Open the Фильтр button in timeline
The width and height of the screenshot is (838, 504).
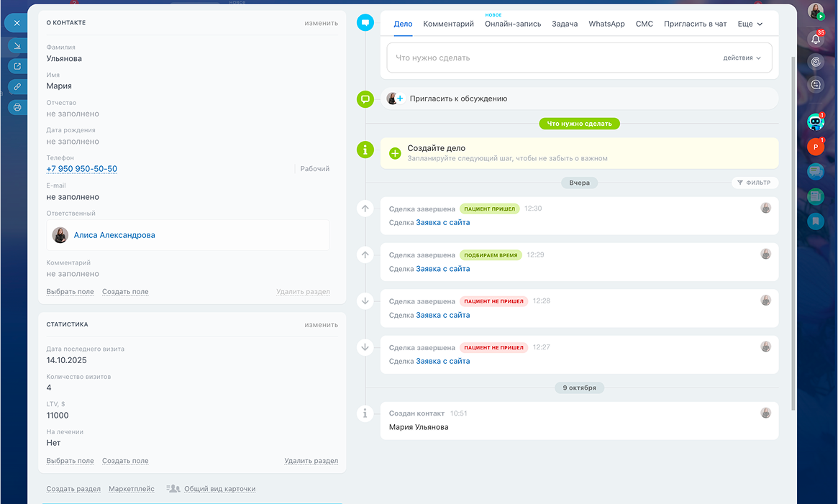click(754, 183)
